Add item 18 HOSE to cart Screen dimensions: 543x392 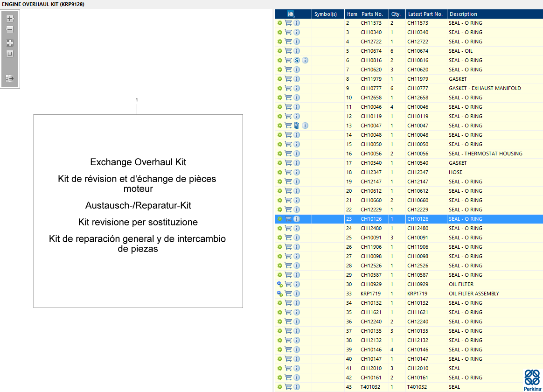288,172
